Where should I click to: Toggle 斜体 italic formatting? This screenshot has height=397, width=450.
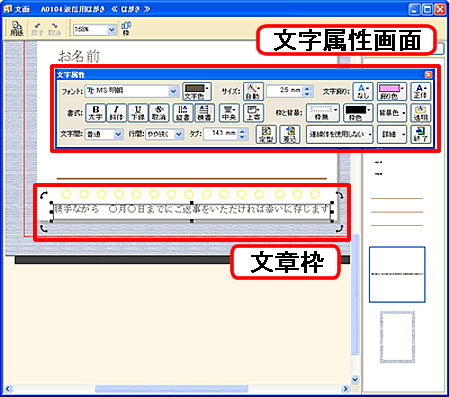[x=116, y=113]
